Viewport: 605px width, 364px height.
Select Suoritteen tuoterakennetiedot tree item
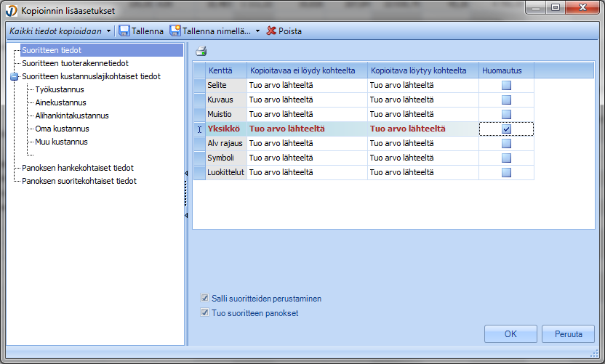(75, 63)
